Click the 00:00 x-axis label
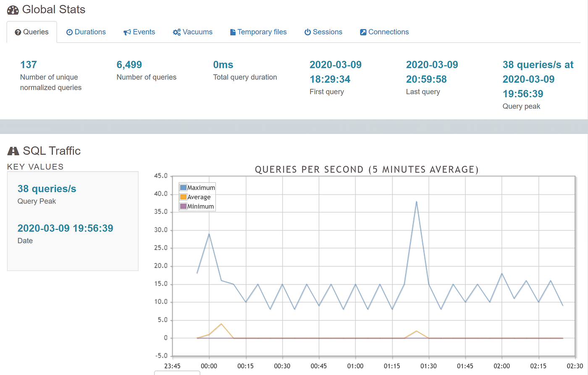588x375 pixels. click(x=209, y=366)
